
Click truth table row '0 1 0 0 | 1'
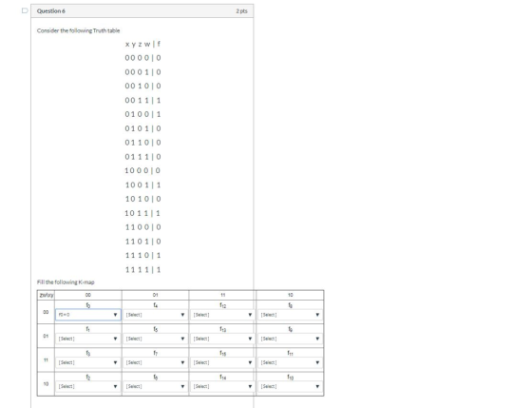(142, 114)
